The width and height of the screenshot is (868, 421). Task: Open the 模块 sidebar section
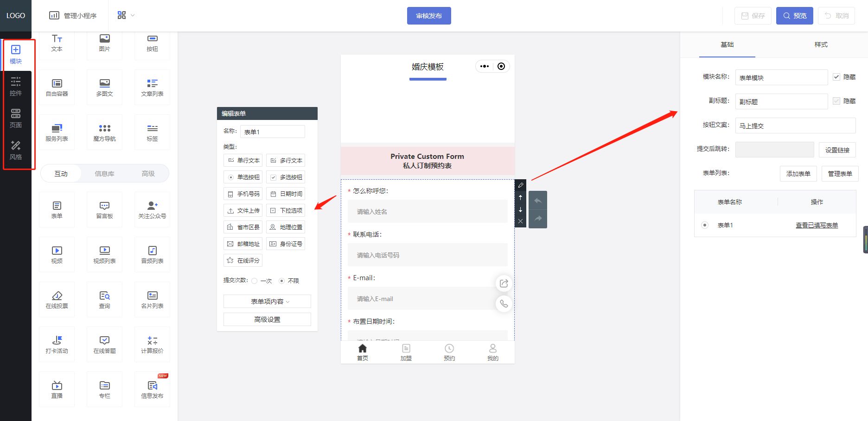click(x=16, y=55)
